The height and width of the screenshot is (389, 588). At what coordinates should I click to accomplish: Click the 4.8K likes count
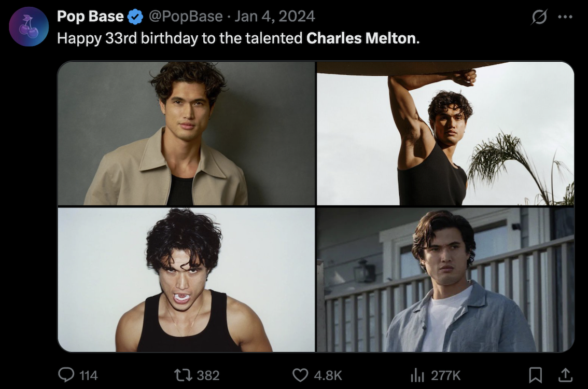point(328,375)
